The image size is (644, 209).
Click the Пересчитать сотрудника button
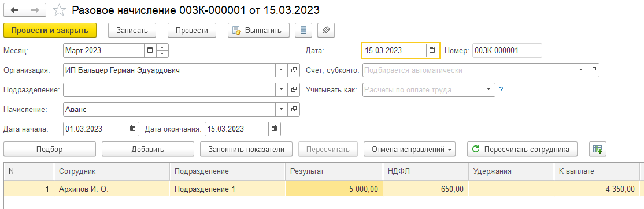click(x=523, y=149)
